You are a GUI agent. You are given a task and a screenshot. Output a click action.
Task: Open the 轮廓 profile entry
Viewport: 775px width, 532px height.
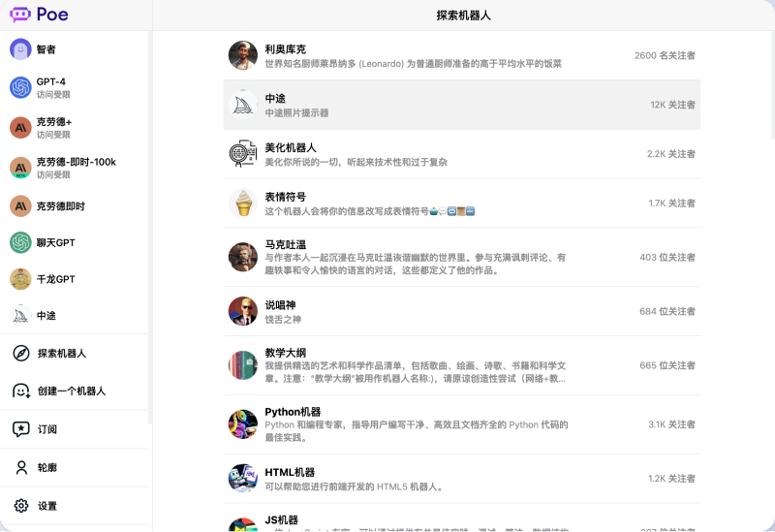(75, 467)
